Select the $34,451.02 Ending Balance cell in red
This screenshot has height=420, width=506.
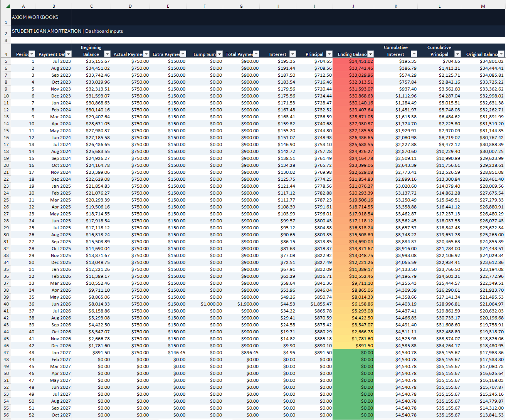pyautogui.click(x=353, y=61)
